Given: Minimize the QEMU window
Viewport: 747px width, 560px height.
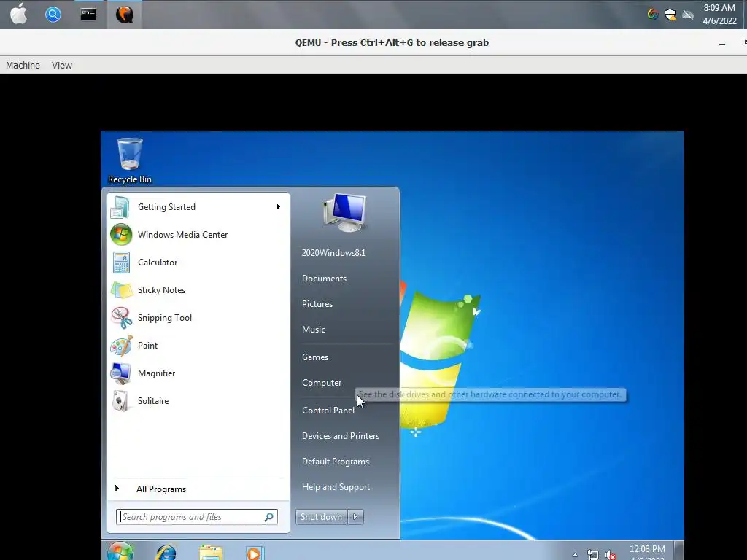Looking at the screenshot, I should [722, 44].
